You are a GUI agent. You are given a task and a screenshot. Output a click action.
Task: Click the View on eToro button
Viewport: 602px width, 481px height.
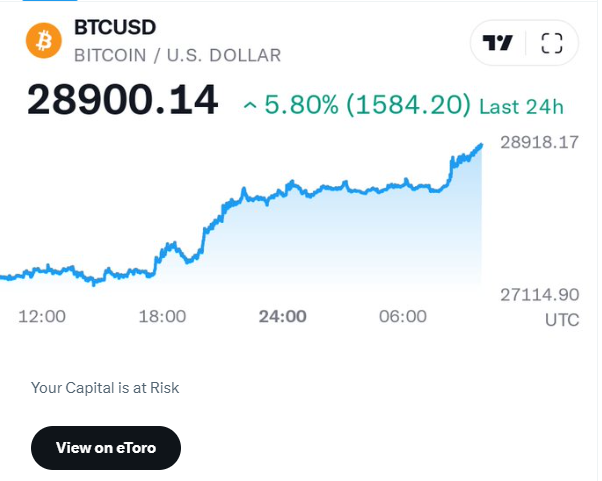point(106,447)
